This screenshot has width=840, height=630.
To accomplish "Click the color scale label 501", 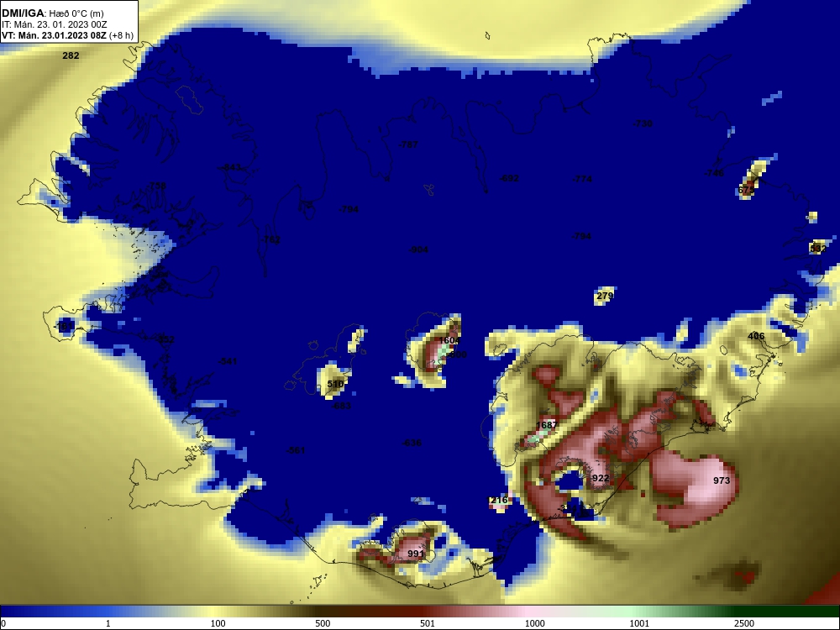I will pyautogui.click(x=428, y=623).
